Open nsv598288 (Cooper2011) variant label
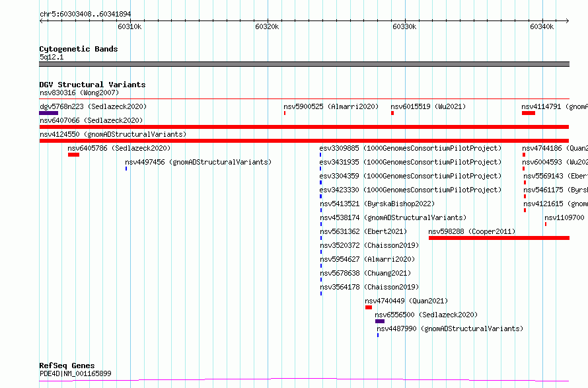This screenshot has width=588, height=388. coord(472,231)
